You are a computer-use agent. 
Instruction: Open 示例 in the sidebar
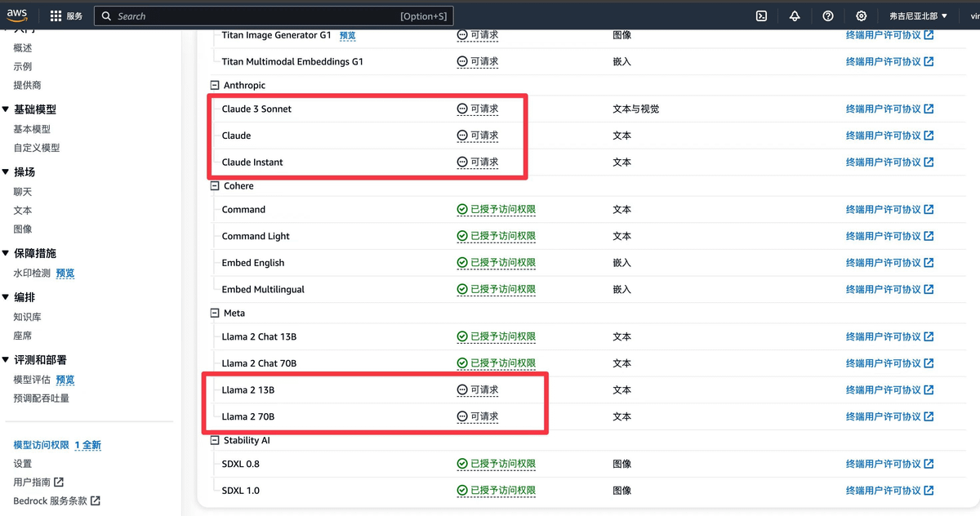pos(23,67)
